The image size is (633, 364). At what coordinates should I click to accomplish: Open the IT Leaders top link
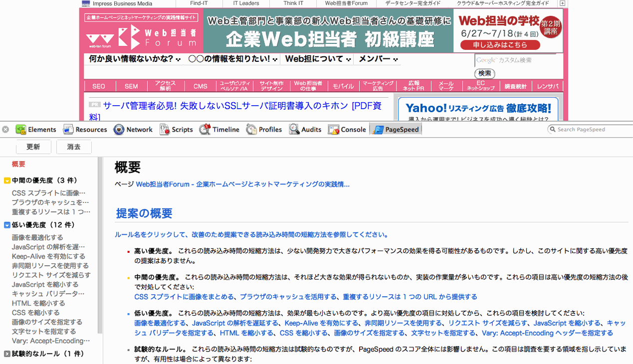point(246,3)
